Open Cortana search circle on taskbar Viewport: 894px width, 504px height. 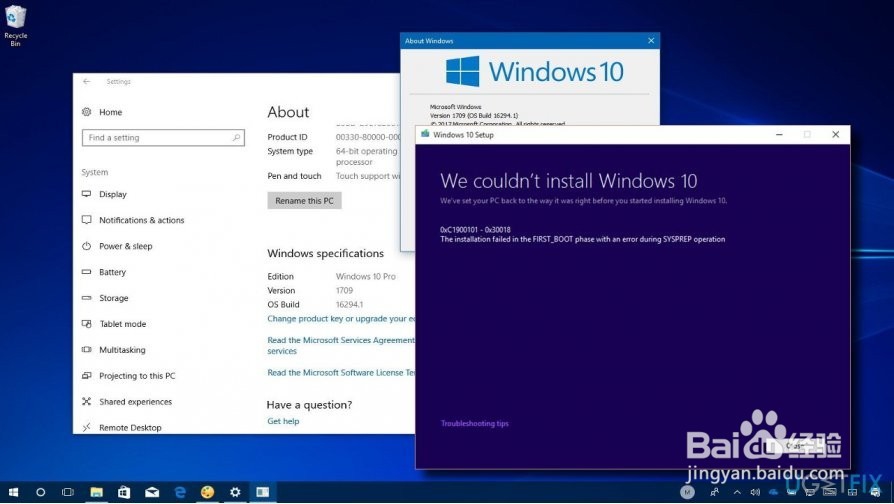click(40, 492)
